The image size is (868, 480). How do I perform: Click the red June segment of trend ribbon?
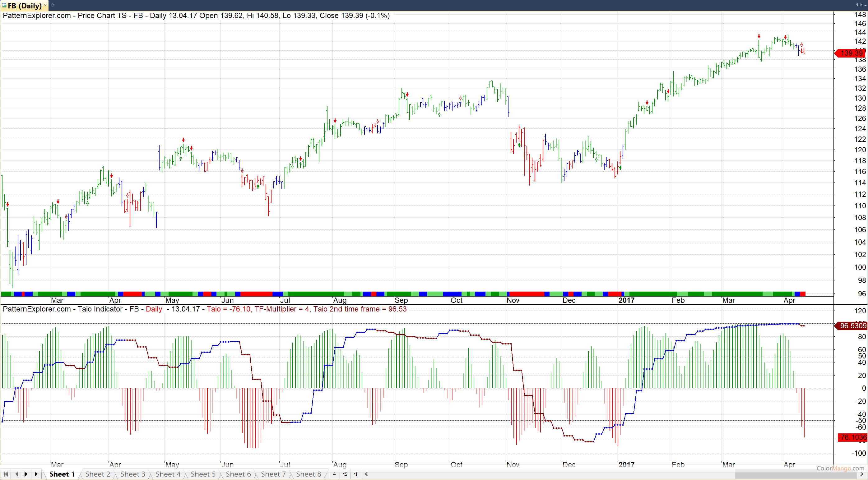(x=256, y=294)
